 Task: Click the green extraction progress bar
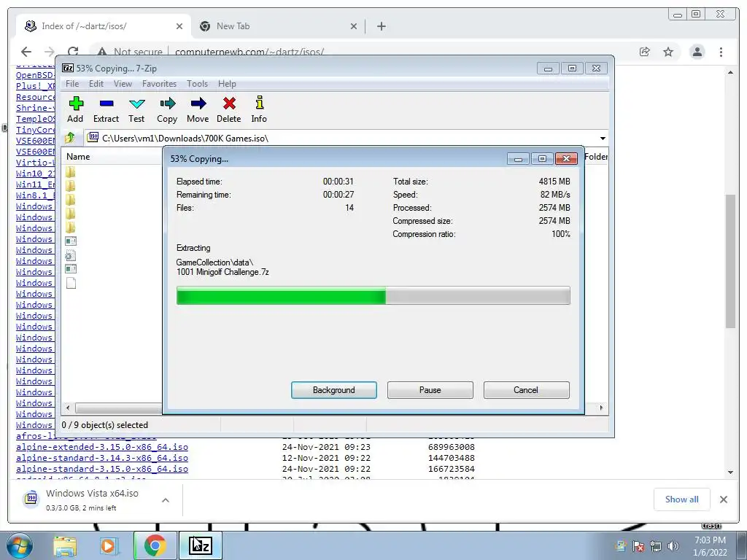tap(373, 295)
